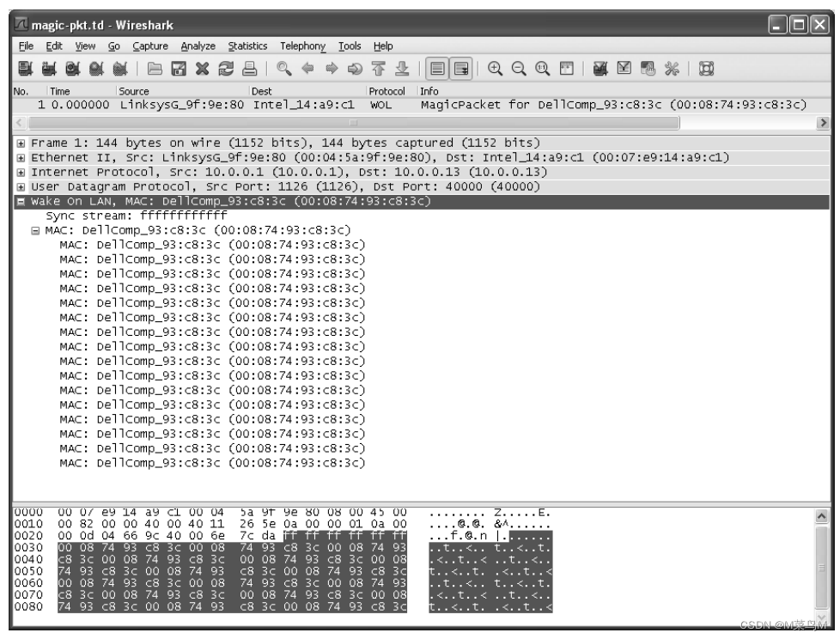
Task: Click the packet list horizontal scrollbar thumb
Action: [x=354, y=123]
